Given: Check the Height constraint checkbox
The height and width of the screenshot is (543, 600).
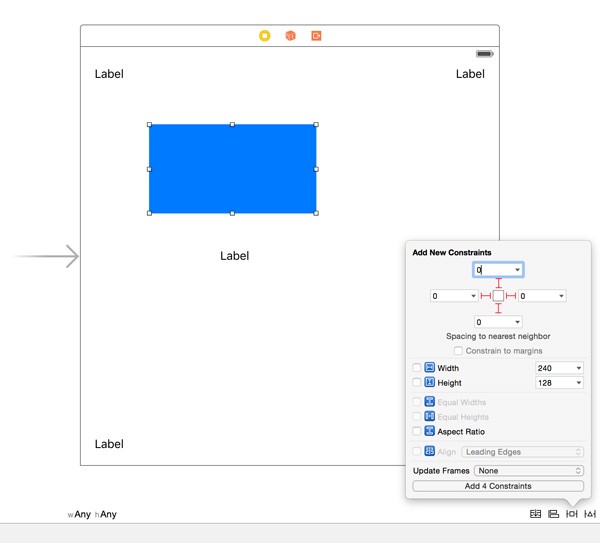Looking at the screenshot, I should [x=417, y=382].
